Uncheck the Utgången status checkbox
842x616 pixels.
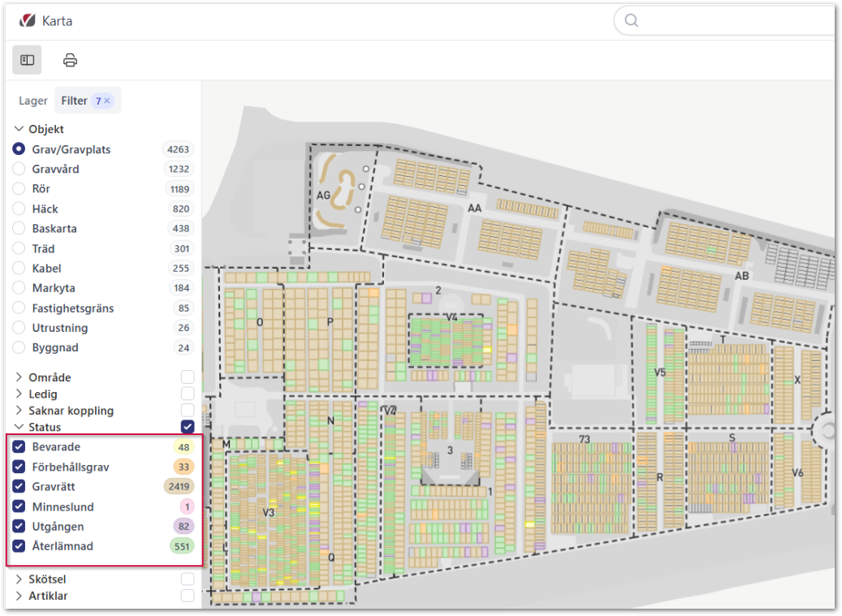coord(19,527)
